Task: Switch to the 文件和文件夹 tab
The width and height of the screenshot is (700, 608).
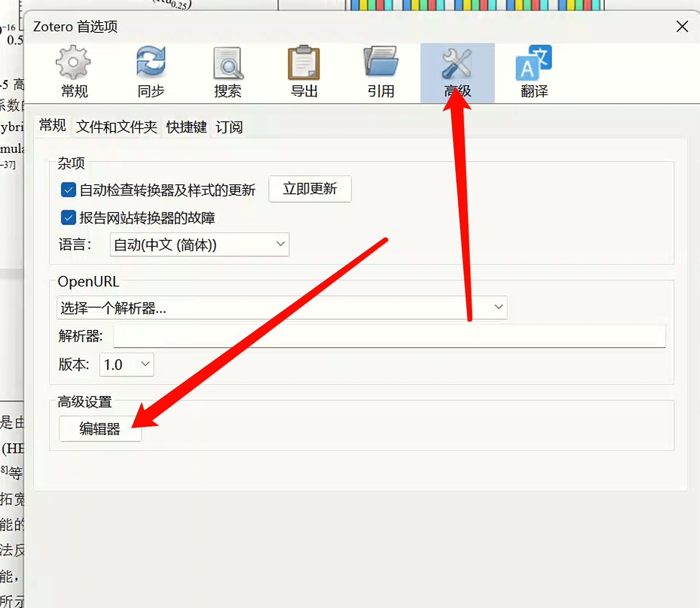Action: (116, 127)
